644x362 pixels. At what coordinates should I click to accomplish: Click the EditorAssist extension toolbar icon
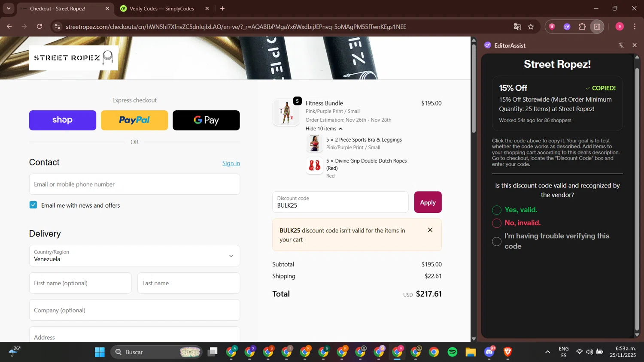pos(567,27)
